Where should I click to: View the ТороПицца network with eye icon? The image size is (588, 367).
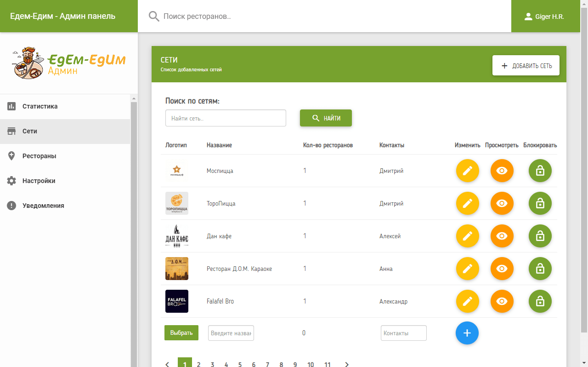[502, 203]
